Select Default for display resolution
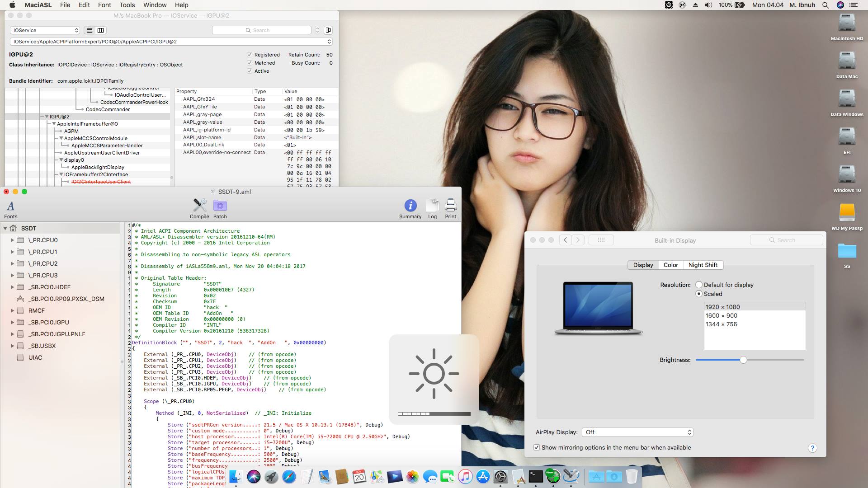This screenshot has height=488, width=868. [x=699, y=285]
